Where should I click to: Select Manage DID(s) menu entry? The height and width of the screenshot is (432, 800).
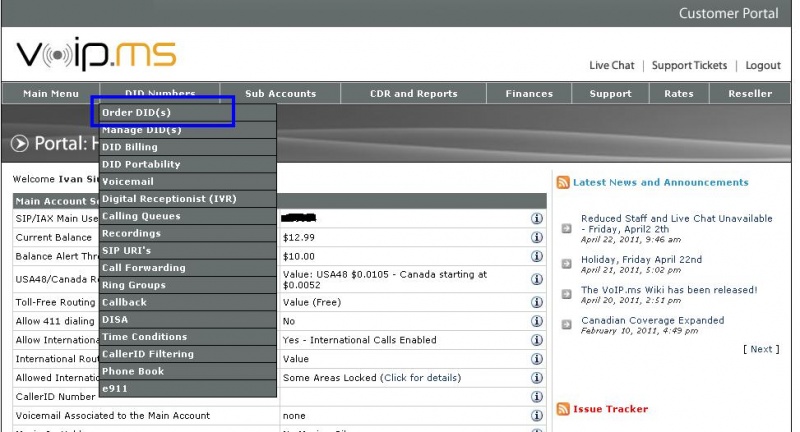tap(188, 130)
